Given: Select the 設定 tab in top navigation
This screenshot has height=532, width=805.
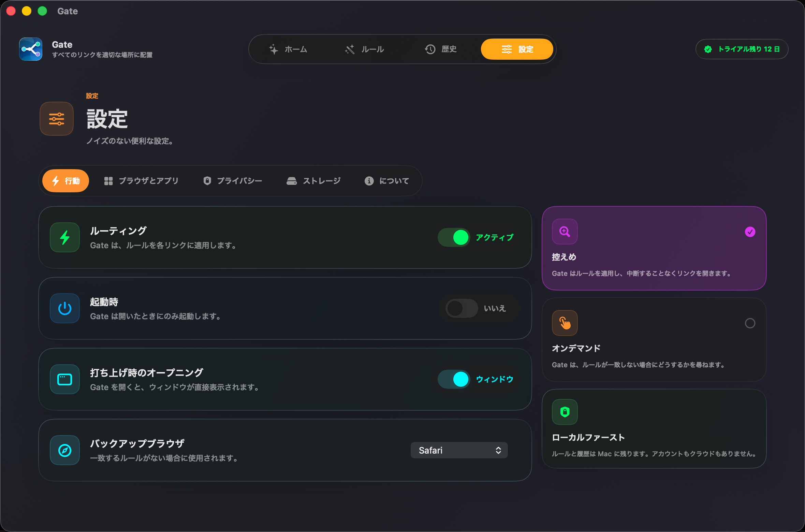Looking at the screenshot, I should pos(517,49).
